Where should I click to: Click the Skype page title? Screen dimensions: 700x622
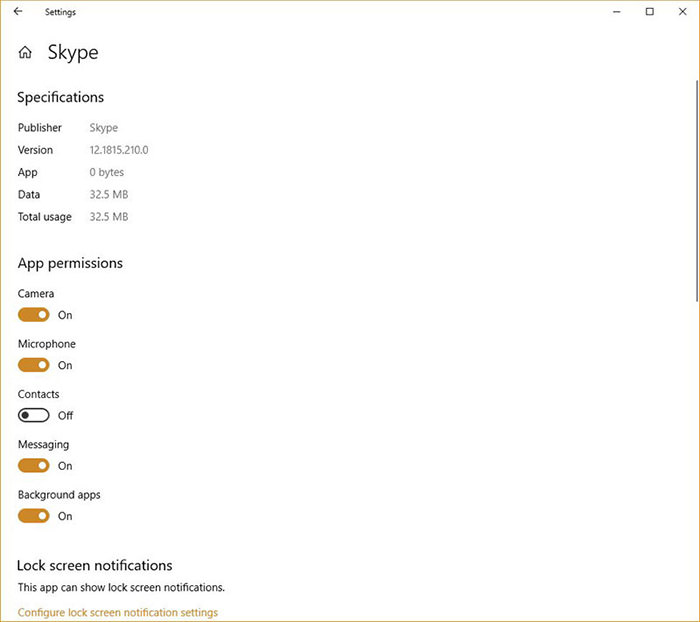click(x=73, y=53)
